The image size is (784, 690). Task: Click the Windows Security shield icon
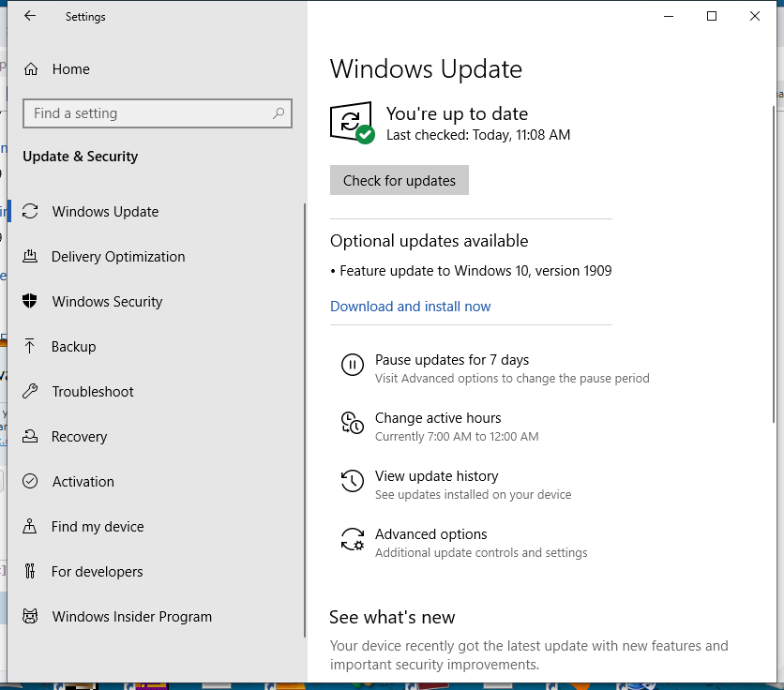point(30,301)
